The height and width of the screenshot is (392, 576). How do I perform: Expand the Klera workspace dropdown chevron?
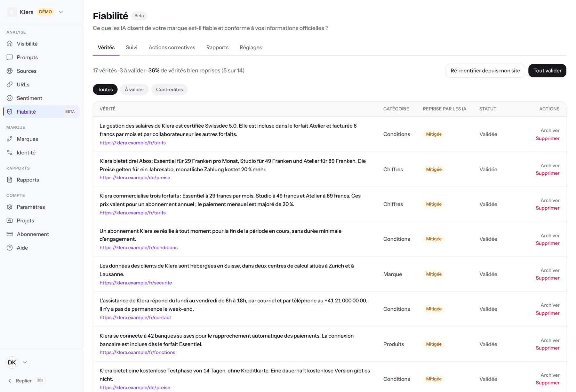(61, 12)
